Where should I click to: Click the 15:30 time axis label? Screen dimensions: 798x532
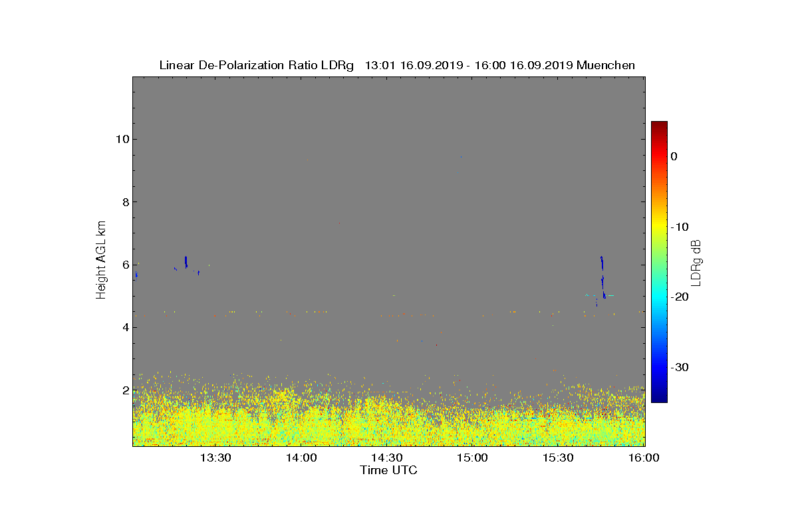[x=559, y=458]
